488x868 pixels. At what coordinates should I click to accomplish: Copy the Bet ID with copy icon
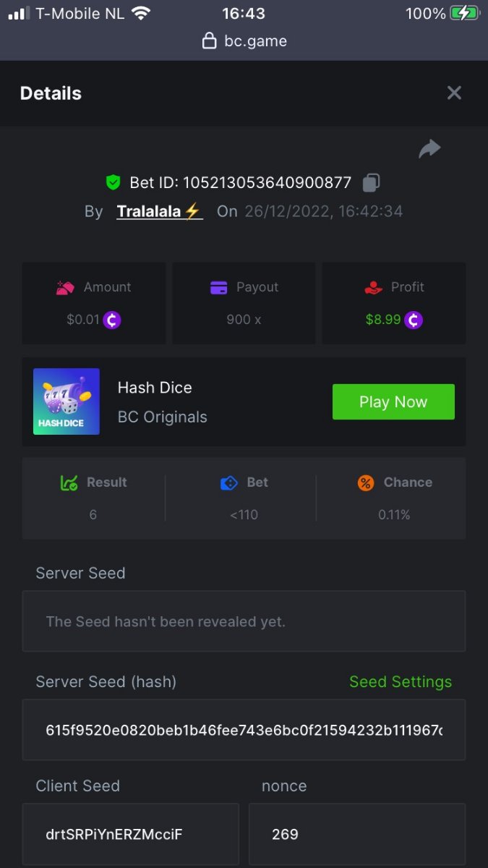[371, 182]
